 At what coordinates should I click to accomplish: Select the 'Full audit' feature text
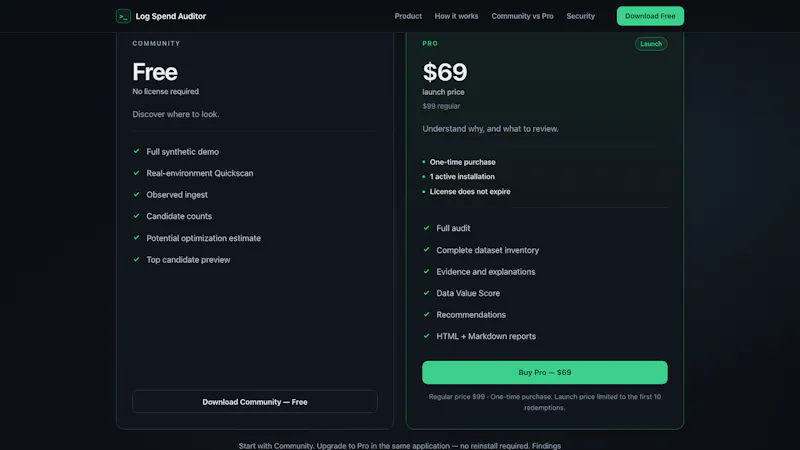pyautogui.click(x=453, y=228)
